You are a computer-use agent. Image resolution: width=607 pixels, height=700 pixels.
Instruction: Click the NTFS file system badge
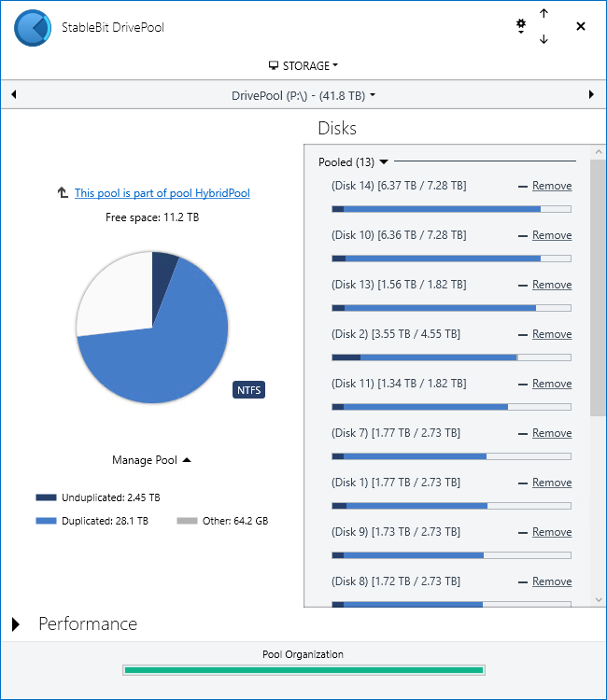(x=248, y=389)
